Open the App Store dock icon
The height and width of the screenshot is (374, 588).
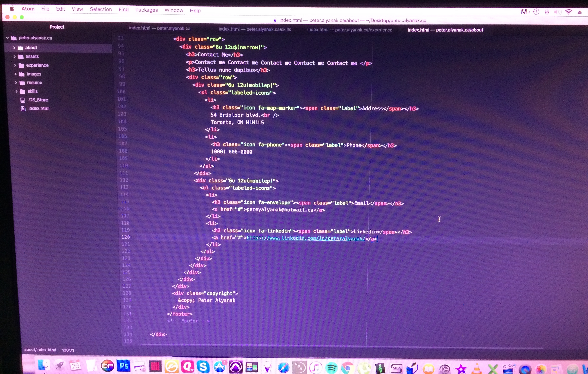[x=219, y=367]
